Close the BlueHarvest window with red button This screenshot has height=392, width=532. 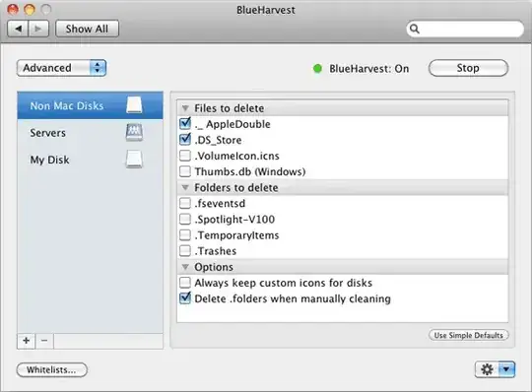coord(13,10)
